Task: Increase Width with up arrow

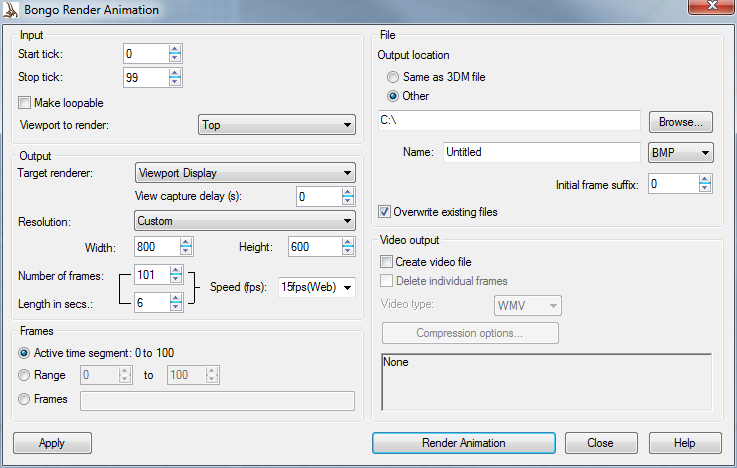Action: 186,242
